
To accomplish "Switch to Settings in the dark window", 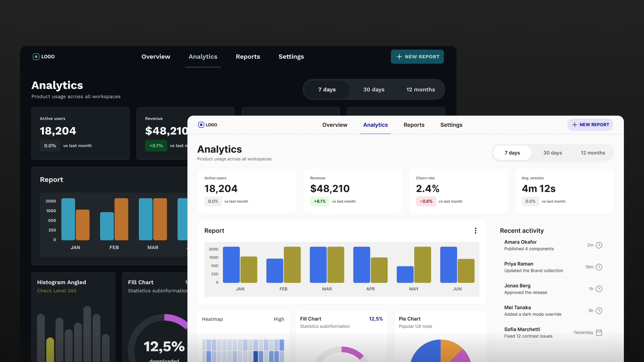I will (291, 57).
